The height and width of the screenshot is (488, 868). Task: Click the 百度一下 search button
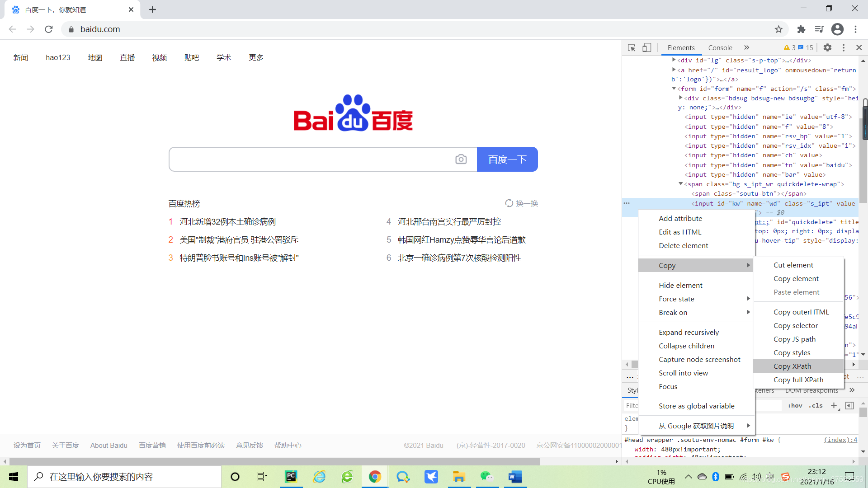coord(507,159)
